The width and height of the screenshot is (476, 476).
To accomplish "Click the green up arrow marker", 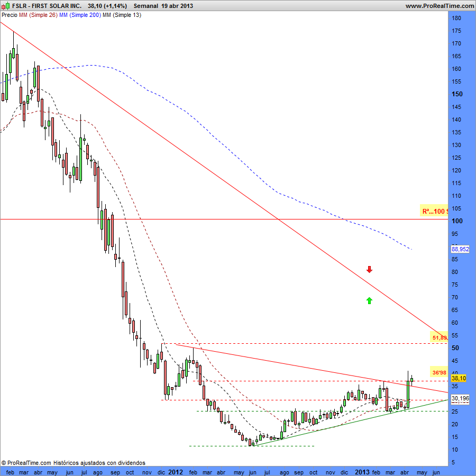I will tap(369, 300).
